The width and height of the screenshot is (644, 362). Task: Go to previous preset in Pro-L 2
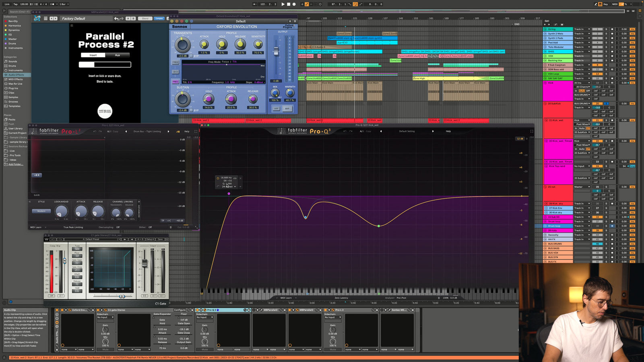126,132
